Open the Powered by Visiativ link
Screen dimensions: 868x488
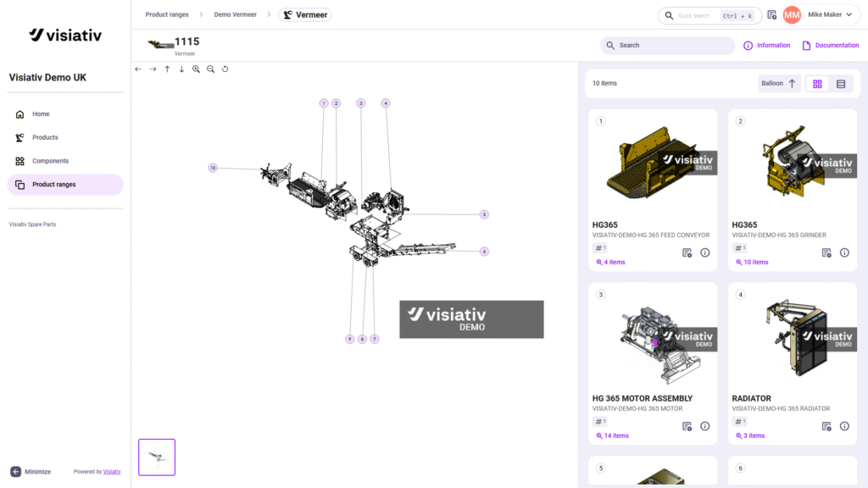tap(112, 472)
